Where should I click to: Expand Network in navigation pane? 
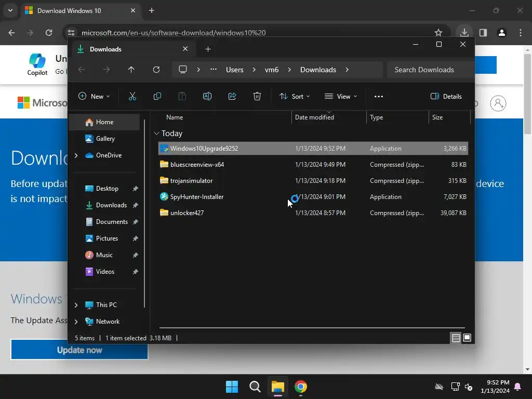[76, 322]
